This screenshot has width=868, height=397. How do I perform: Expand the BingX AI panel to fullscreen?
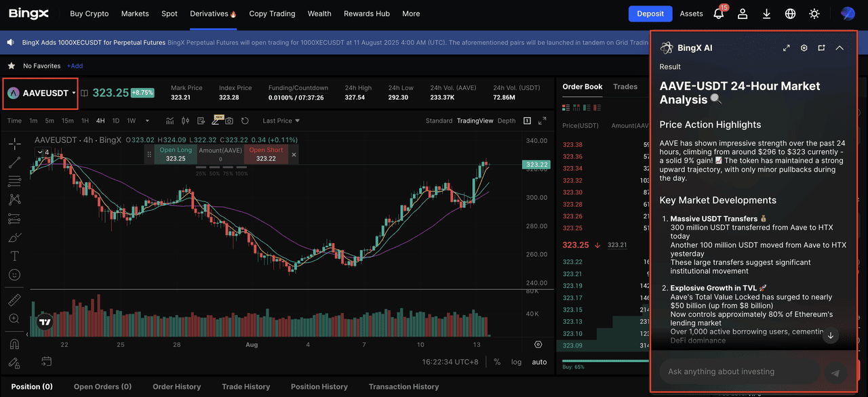point(787,48)
